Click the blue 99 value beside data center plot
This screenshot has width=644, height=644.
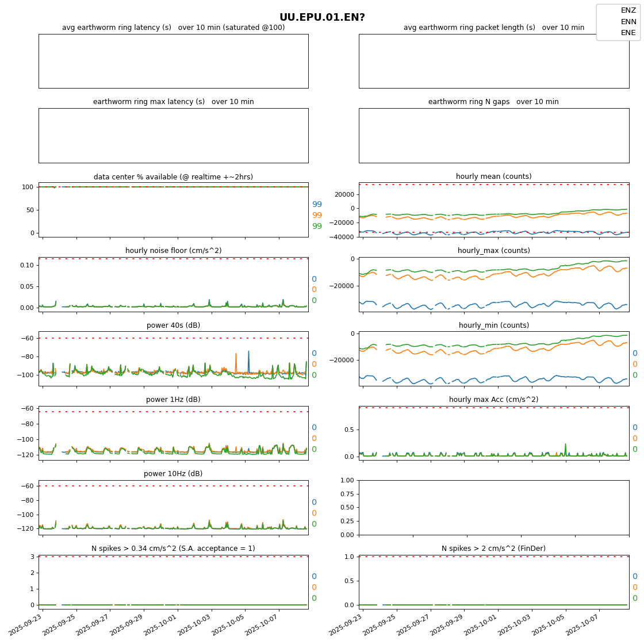317,205
